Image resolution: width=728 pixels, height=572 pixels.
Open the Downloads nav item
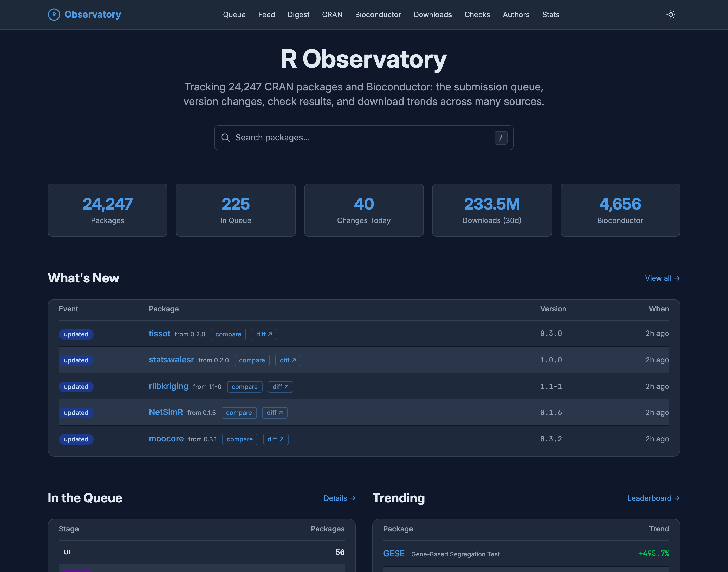(x=433, y=14)
